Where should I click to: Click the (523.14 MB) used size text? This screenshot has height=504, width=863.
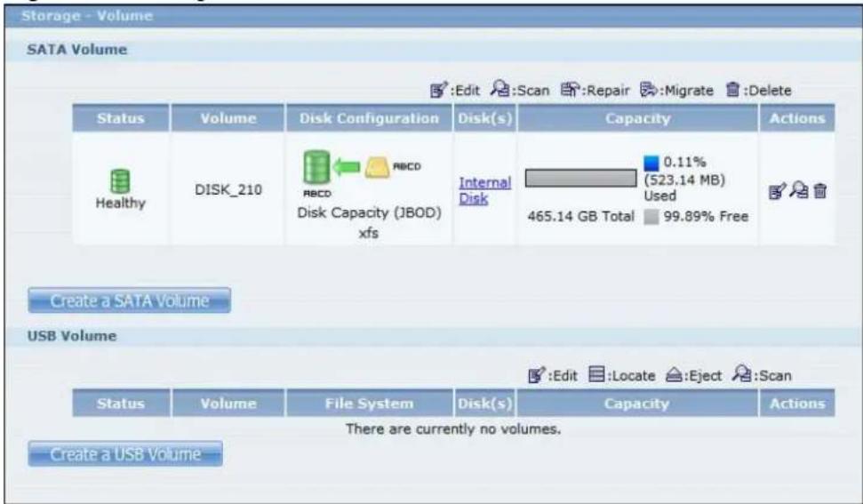pos(684,180)
